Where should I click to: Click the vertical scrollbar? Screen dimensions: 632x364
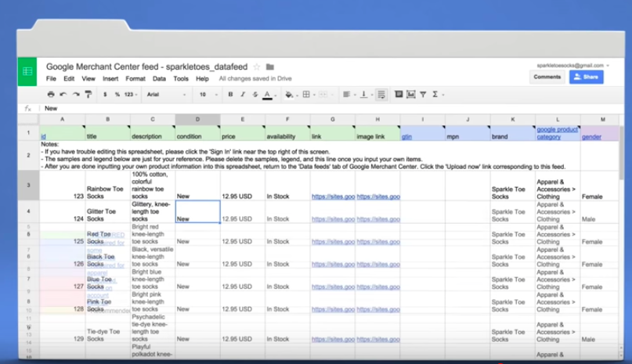click(x=622, y=153)
